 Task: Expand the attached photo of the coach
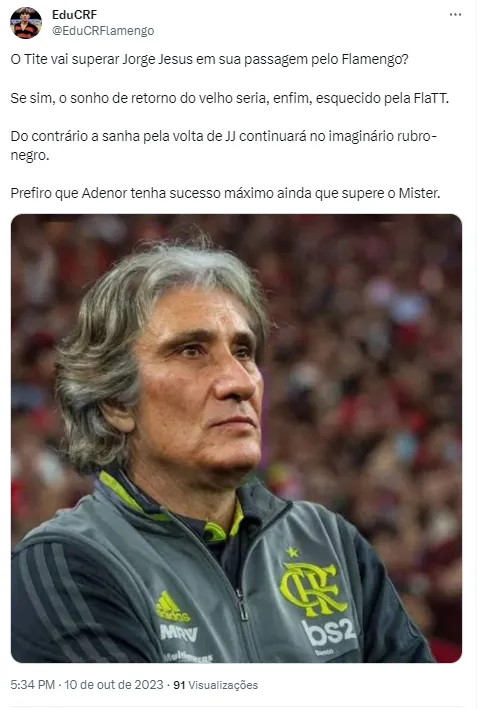[236, 438]
